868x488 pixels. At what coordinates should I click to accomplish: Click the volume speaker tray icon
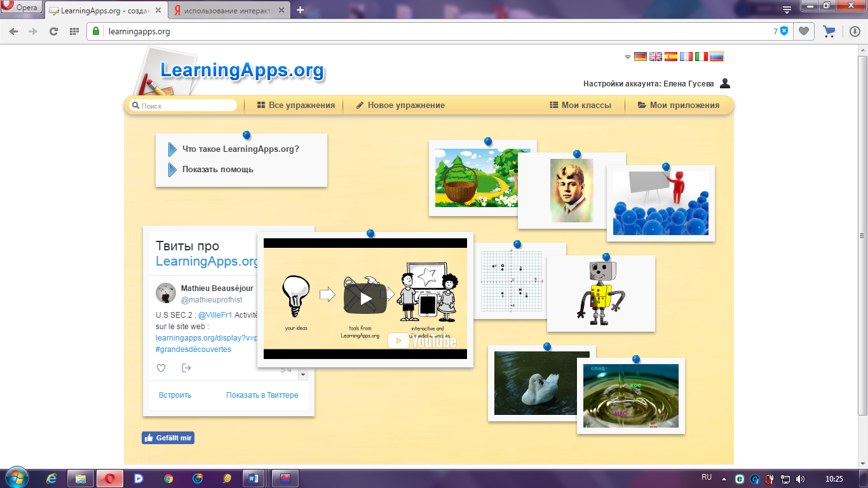(x=800, y=478)
